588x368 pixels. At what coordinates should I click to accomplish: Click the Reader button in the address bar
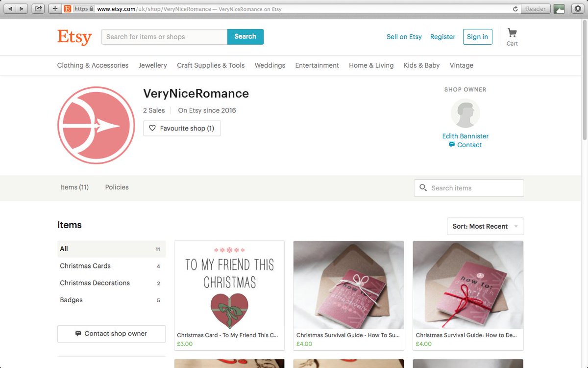point(536,9)
